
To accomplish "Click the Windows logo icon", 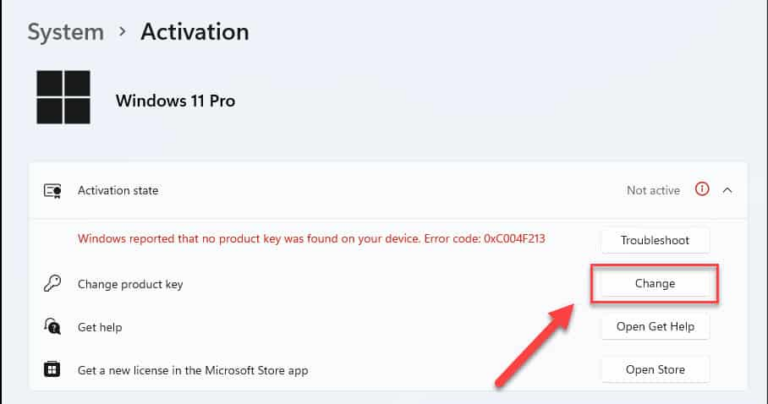I will coord(63,97).
